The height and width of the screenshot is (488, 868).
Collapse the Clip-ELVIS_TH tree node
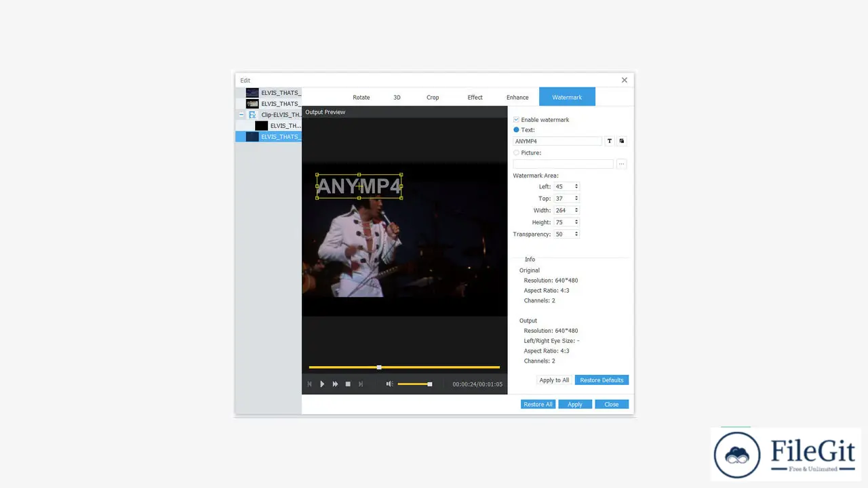point(241,115)
